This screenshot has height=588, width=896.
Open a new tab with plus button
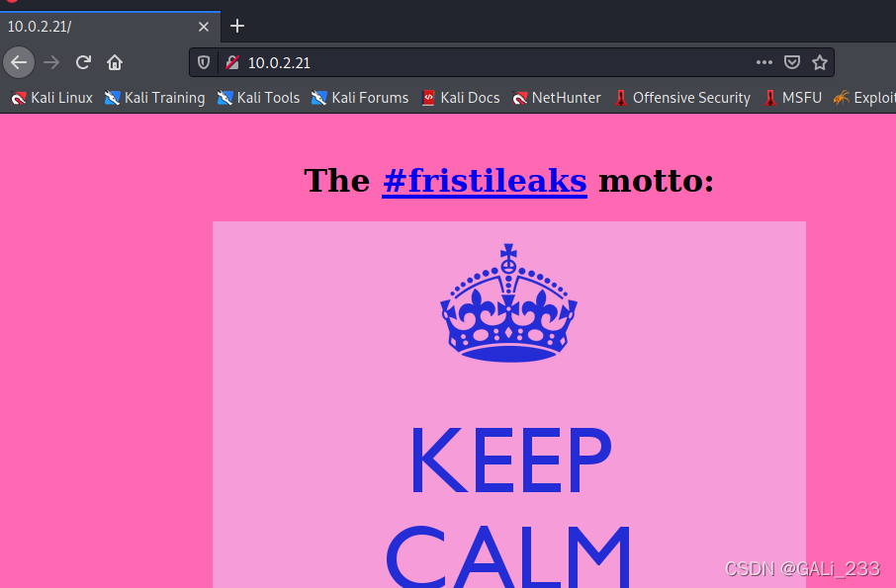point(237,27)
